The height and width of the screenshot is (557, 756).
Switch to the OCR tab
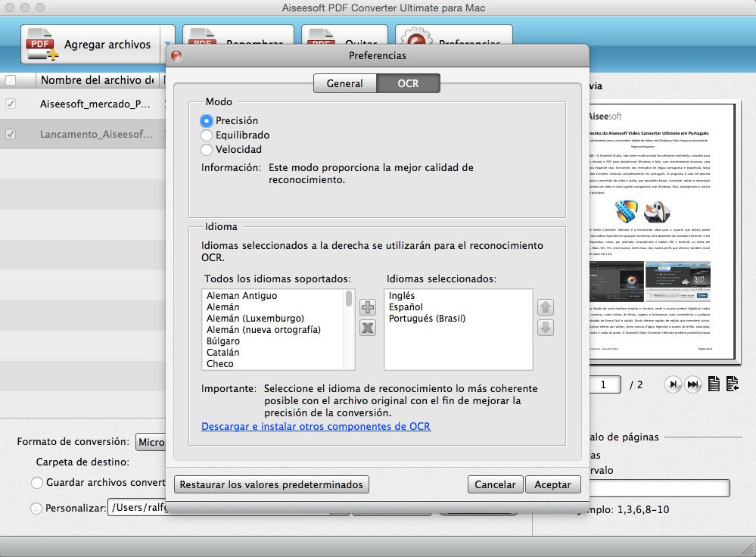pos(409,83)
